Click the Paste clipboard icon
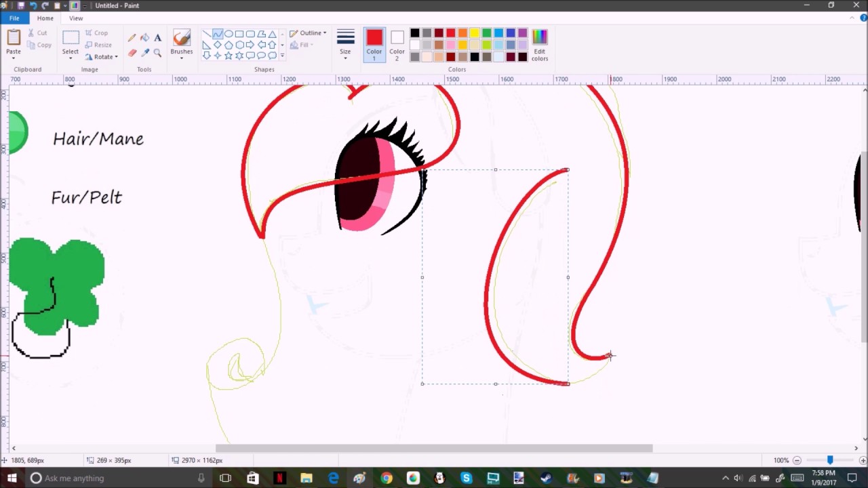Image resolution: width=868 pixels, height=488 pixels. (x=14, y=38)
